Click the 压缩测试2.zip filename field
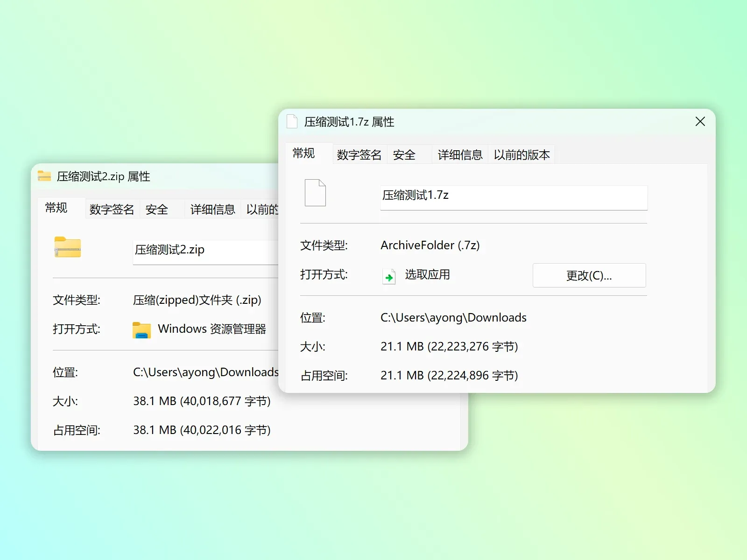Screen dimensions: 747x560 pyautogui.click(x=206, y=252)
